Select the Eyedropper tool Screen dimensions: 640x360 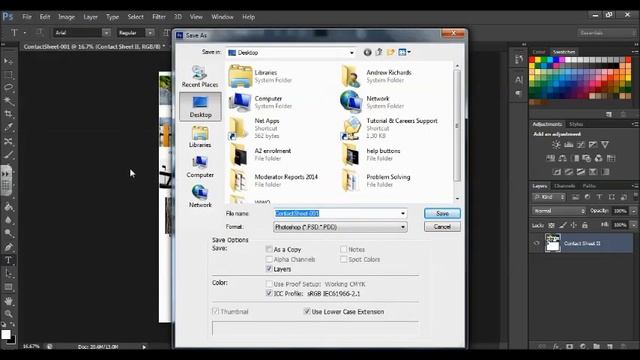[x=8, y=127]
